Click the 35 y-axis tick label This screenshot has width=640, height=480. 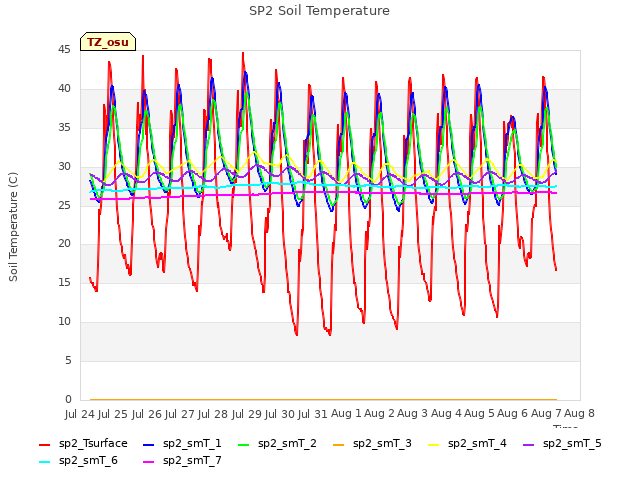(64, 128)
